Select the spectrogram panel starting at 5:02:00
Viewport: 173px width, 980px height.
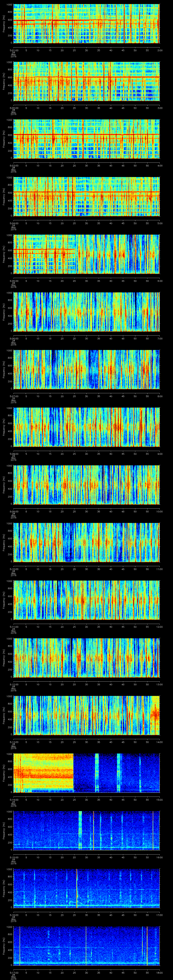[x=87, y=81]
